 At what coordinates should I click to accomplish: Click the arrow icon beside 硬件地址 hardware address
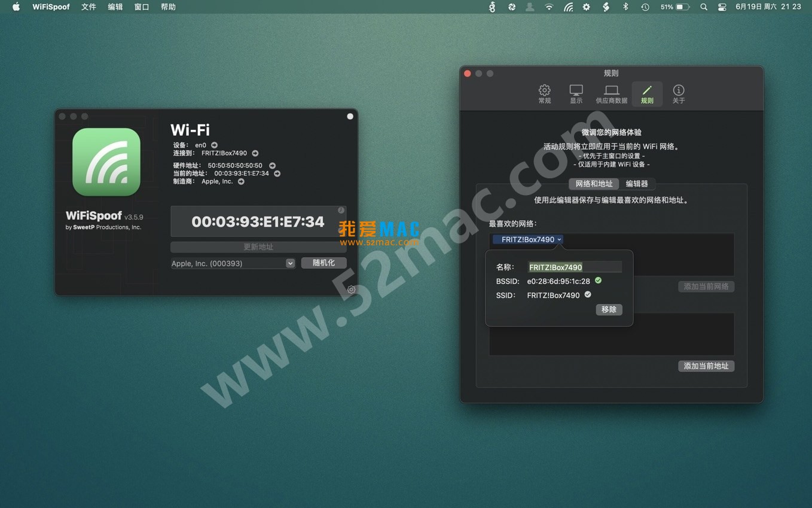click(272, 166)
